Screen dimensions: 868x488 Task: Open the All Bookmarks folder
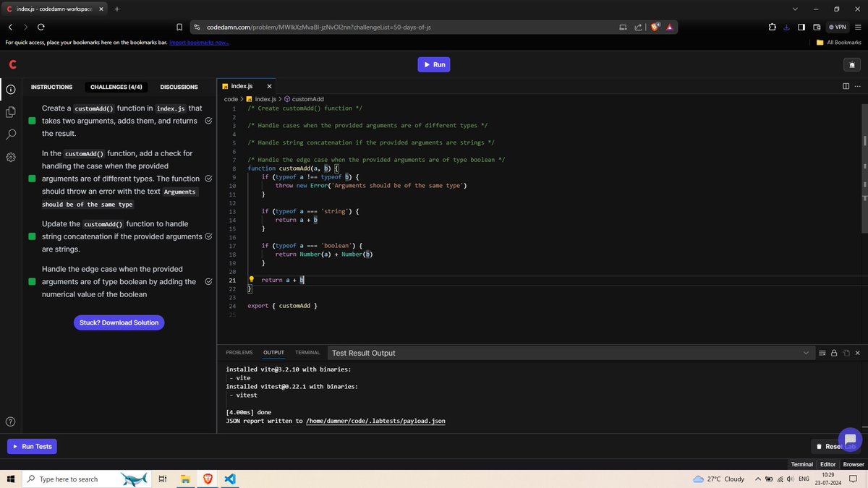pos(839,42)
